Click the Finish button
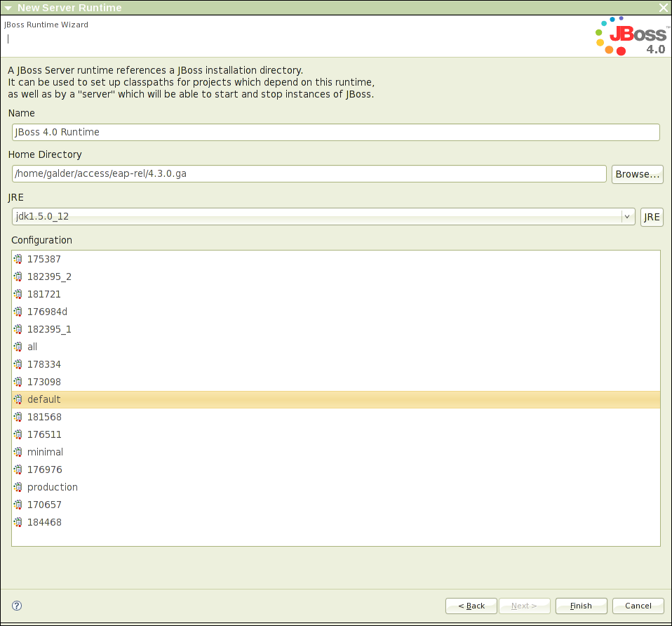The image size is (672, 626). click(x=581, y=606)
